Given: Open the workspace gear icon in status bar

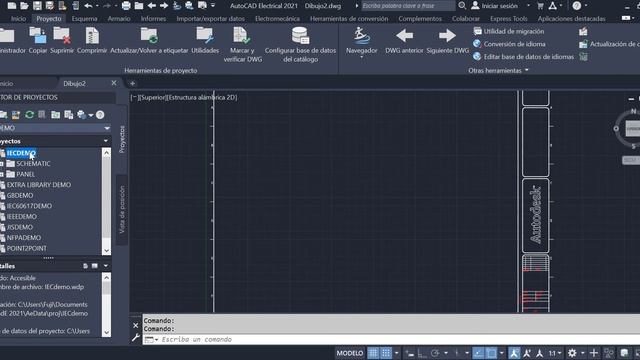Looking at the screenshot, I should [572, 353].
